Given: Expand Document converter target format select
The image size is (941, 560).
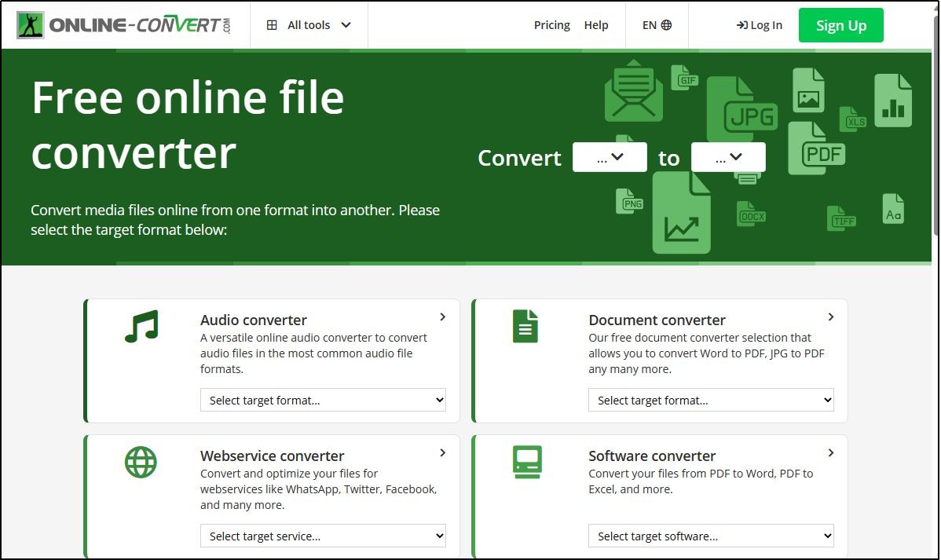Looking at the screenshot, I should [x=711, y=401].
